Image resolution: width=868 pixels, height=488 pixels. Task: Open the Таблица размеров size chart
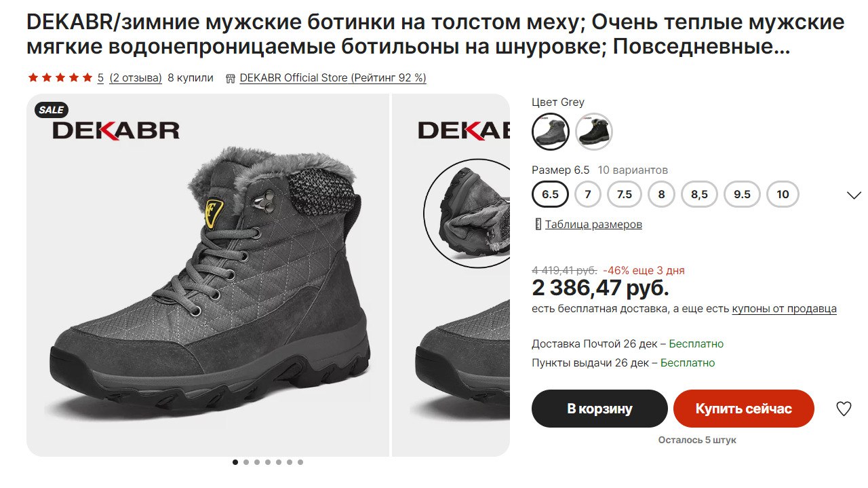coord(593,224)
